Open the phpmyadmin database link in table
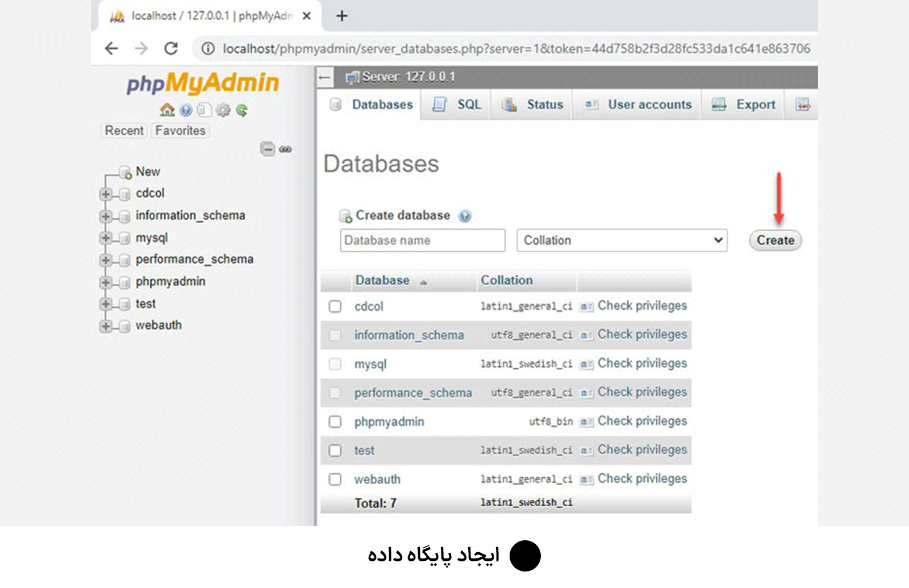This screenshot has width=909, height=588. 389,422
